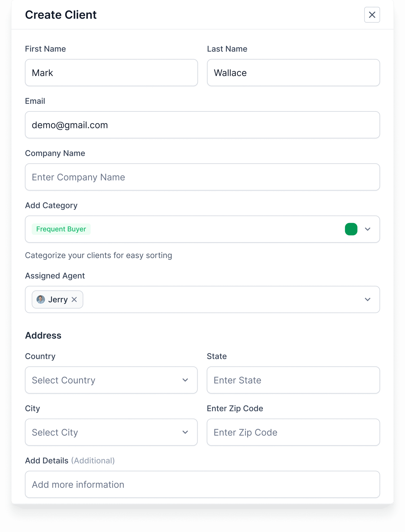This screenshot has width=405, height=532.
Task: Expand the Assigned Agent dropdown chevron
Action: point(367,299)
